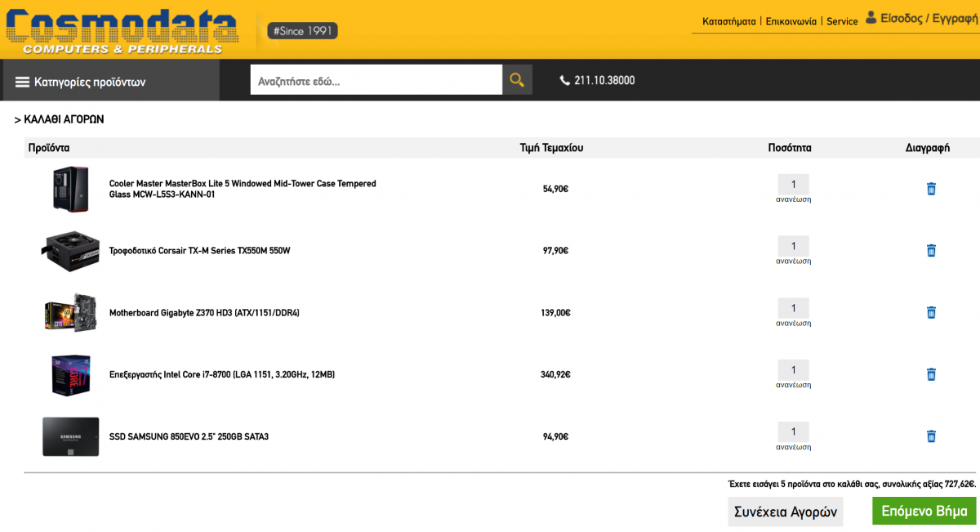The image size is (980, 532).
Task: Click the green Επόμενο Βήμα button
Action: [x=924, y=511]
